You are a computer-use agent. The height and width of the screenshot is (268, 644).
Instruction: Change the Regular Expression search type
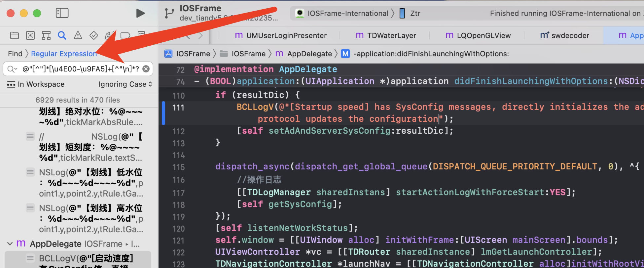64,54
